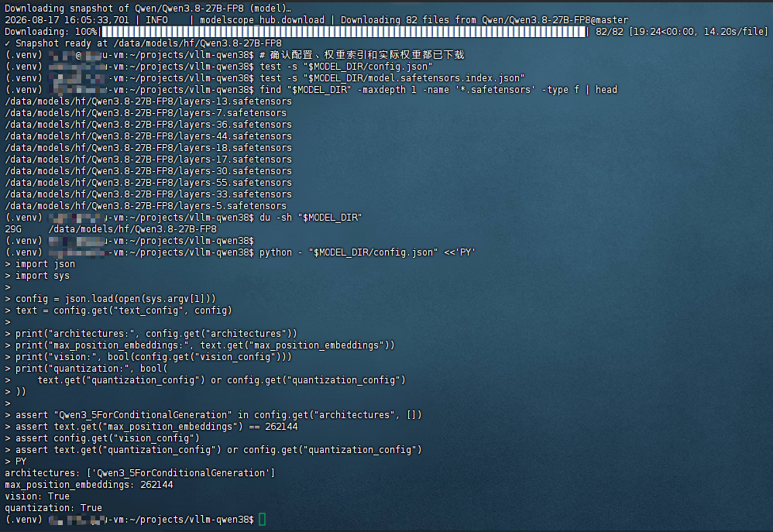Click the 'config = json.load(open(sys.argv[1]))' line
The image size is (773, 532).
(116, 299)
